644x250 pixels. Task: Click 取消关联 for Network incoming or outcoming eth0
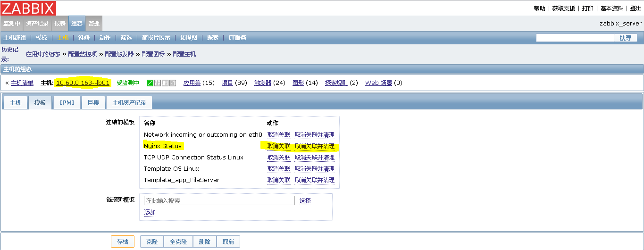tap(279, 135)
